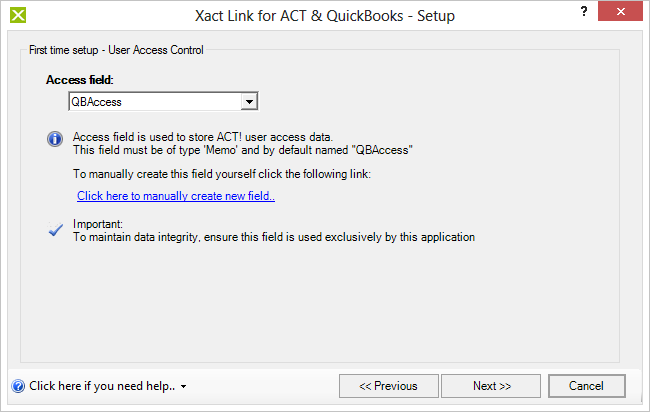Click inside the QBAccess combo box text
The width and height of the screenshot is (650, 412).
[155, 102]
